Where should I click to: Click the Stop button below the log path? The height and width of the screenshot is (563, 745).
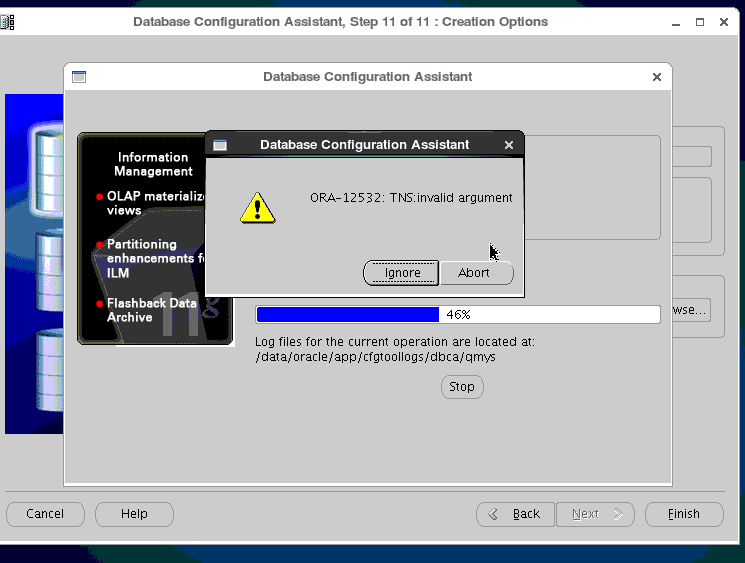point(462,387)
